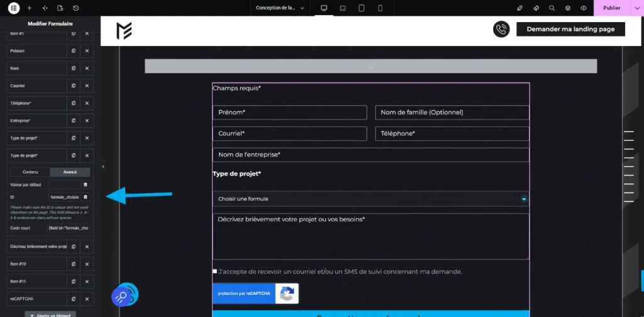Duplicate the Entreprise* form item
The image size is (644, 317).
(x=74, y=121)
